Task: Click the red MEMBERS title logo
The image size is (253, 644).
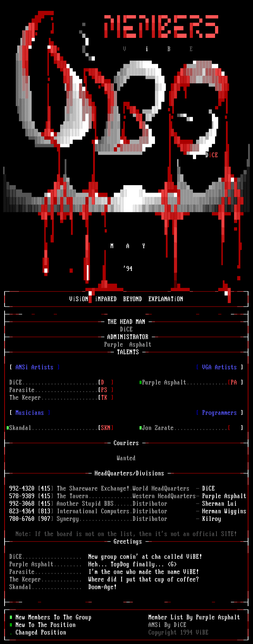Action: point(161,27)
